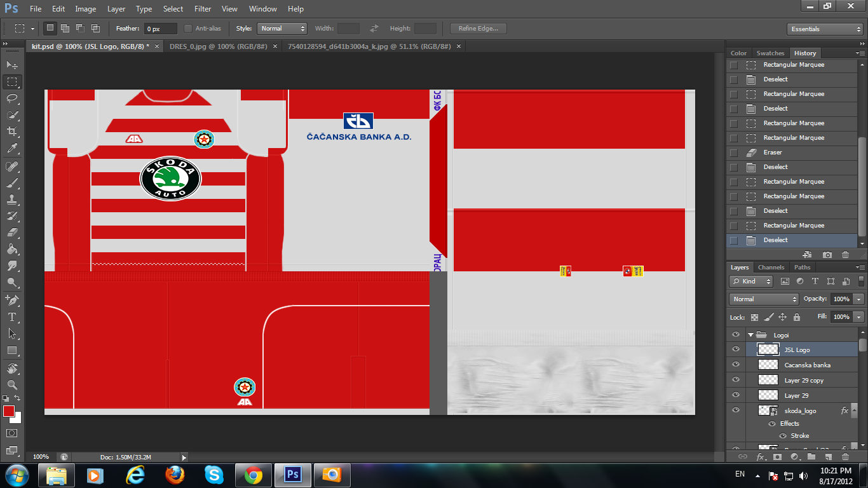
Task: Toggle lock transparent pixels
Action: click(754, 317)
